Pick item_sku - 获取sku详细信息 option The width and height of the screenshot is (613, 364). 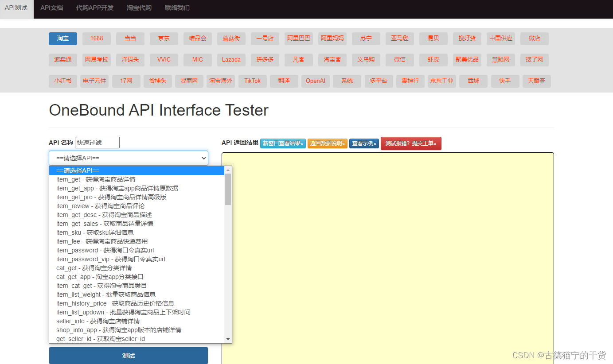tap(137, 232)
